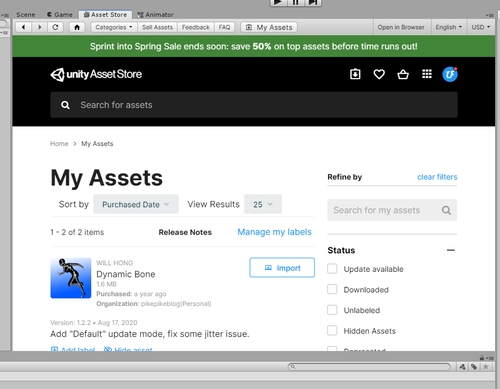500x389 pixels.
Task: Focus the Search for assets field
Action: pyautogui.click(x=254, y=105)
